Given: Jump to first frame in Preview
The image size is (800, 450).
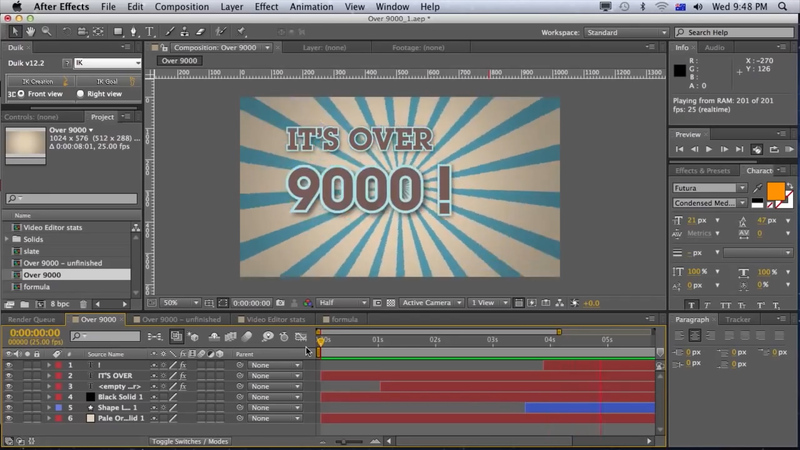Looking at the screenshot, I should click(x=679, y=149).
